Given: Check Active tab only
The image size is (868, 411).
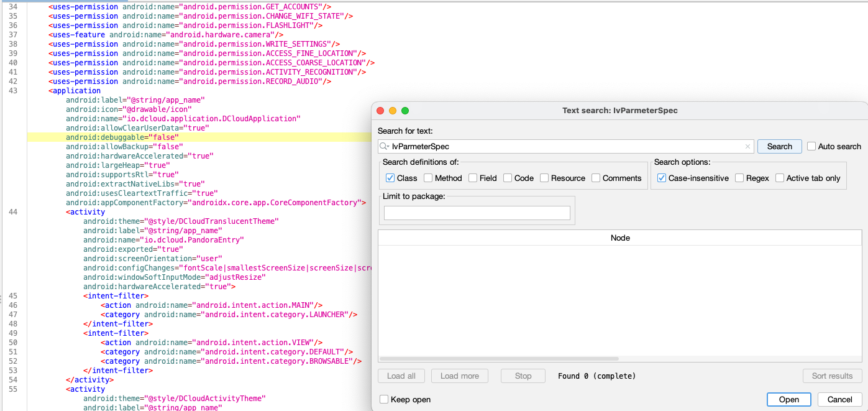Looking at the screenshot, I should click(780, 178).
